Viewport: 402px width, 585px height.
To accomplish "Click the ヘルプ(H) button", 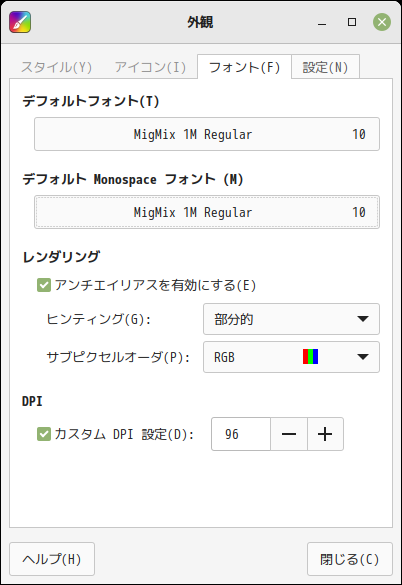I will (52, 559).
